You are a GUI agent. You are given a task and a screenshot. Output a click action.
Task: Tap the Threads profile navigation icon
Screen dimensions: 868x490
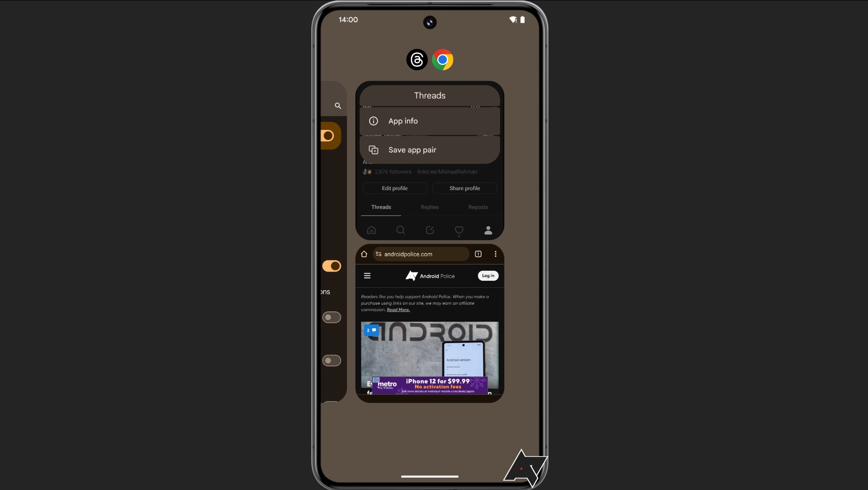click(488, 230)
